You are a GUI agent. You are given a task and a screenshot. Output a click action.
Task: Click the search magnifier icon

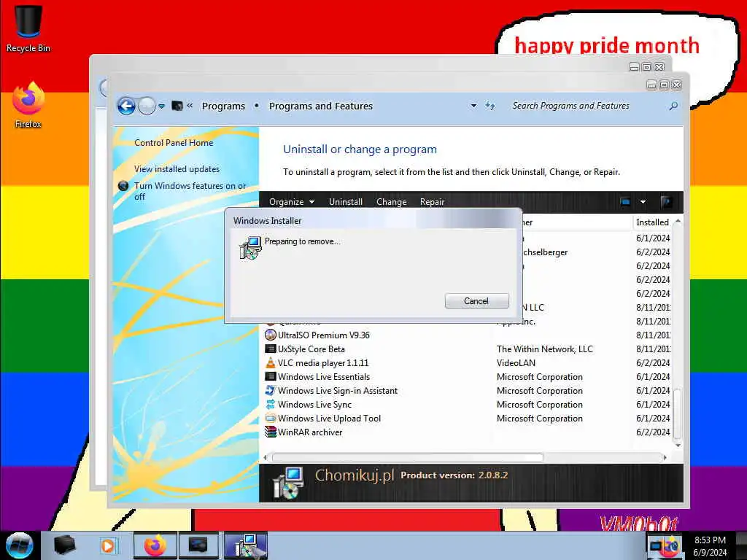[x=673, y=106]
